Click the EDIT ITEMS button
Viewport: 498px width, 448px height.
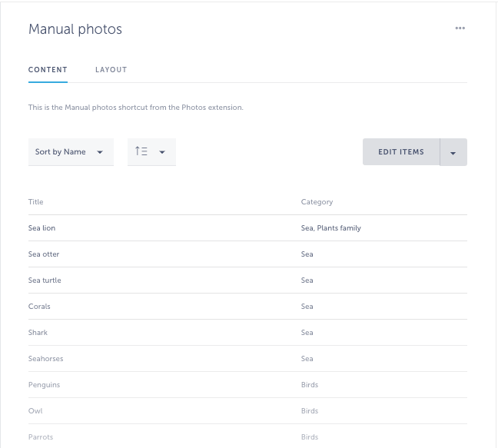pyautogui.click(x=401, y=152)
